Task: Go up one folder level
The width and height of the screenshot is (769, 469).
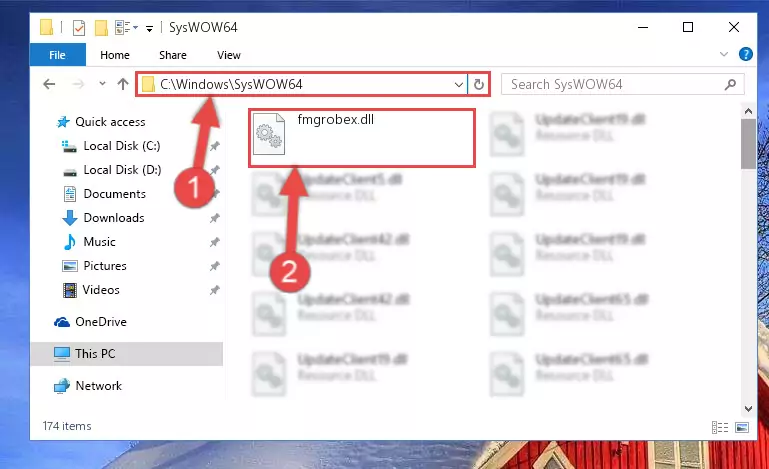Action: click(x=123, y=84)
